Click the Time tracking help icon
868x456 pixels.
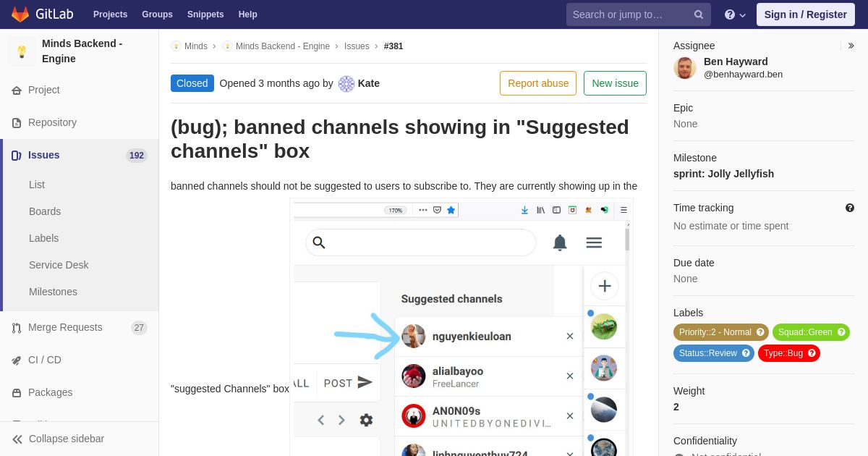tap(850, 208)
